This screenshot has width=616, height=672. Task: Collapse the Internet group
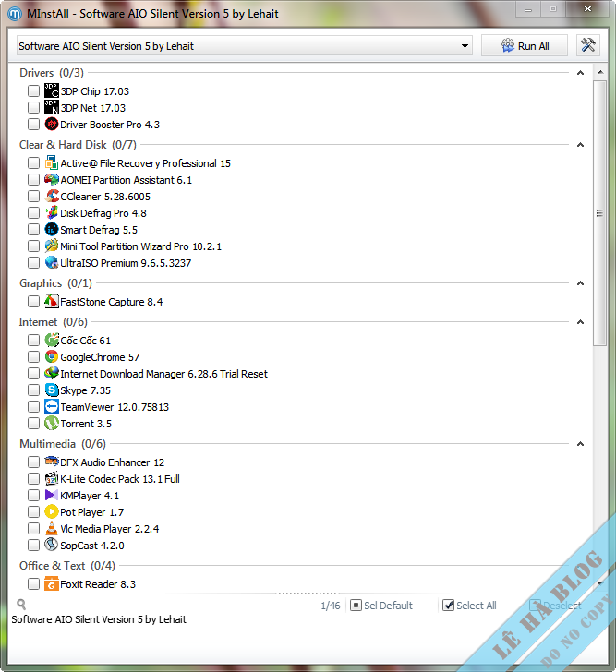click(x=580, y=322)
